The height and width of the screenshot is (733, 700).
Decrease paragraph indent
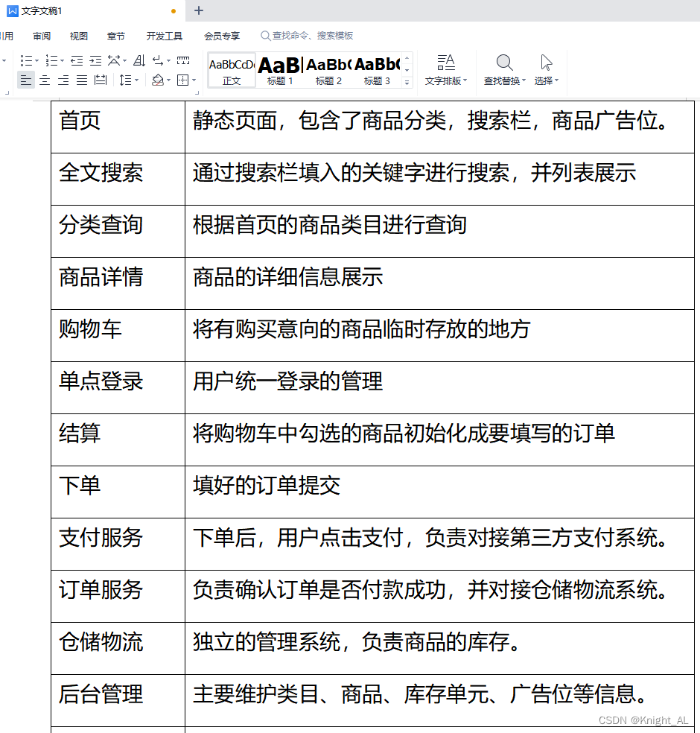click(77, 61)
